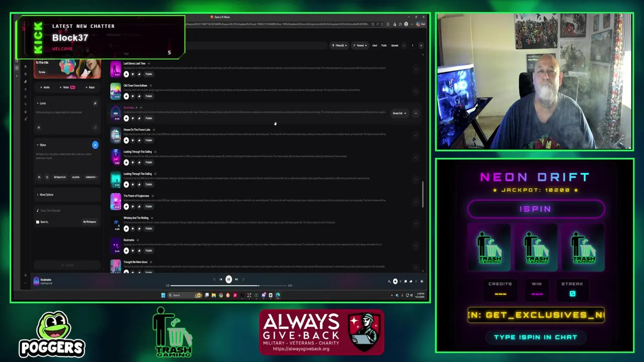Click the Song Title optional field
The width and height of the screenshot is (644, 362).
coord(66,211)
